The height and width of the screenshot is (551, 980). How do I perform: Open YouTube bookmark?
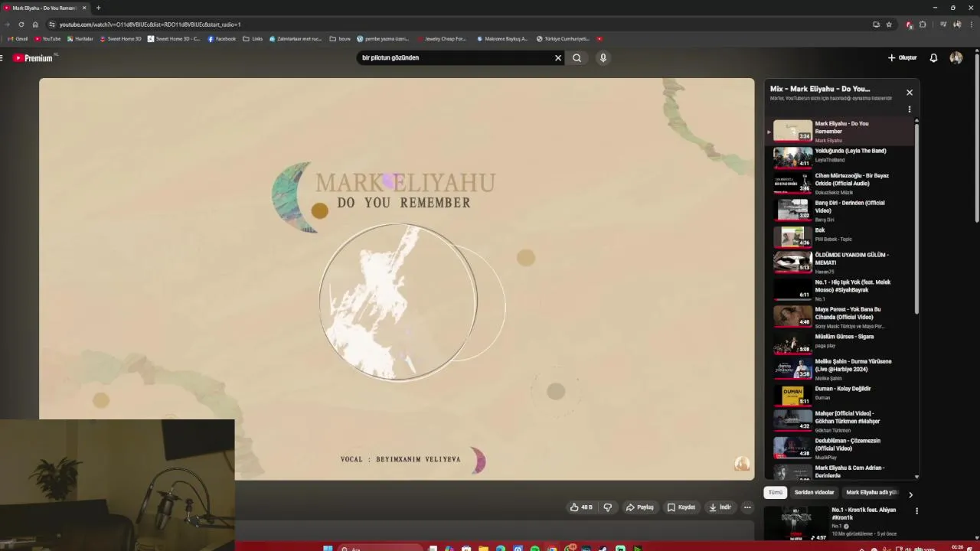pyautogui.click(x=47, y=38)
